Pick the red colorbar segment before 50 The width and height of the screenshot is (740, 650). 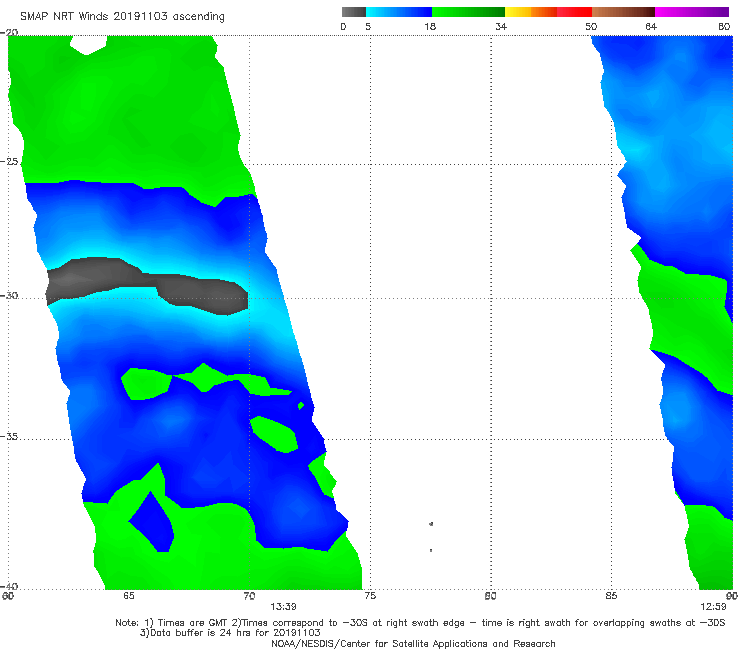click(574, 12)
